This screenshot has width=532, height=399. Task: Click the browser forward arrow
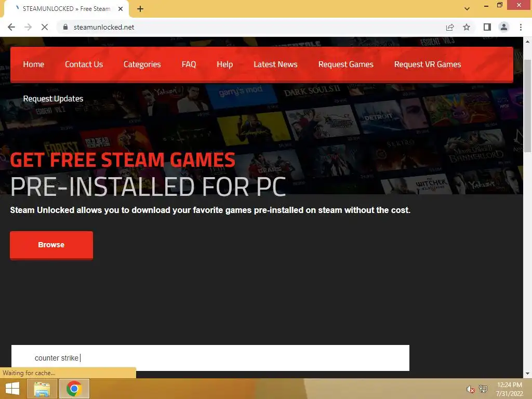tap(28, 27)
